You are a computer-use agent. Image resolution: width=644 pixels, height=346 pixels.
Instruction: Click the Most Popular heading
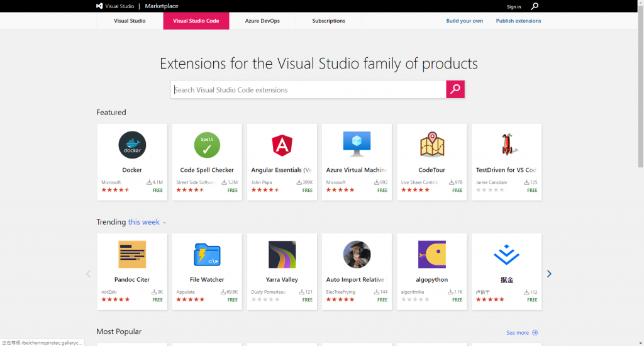click(x=119, y=332)
